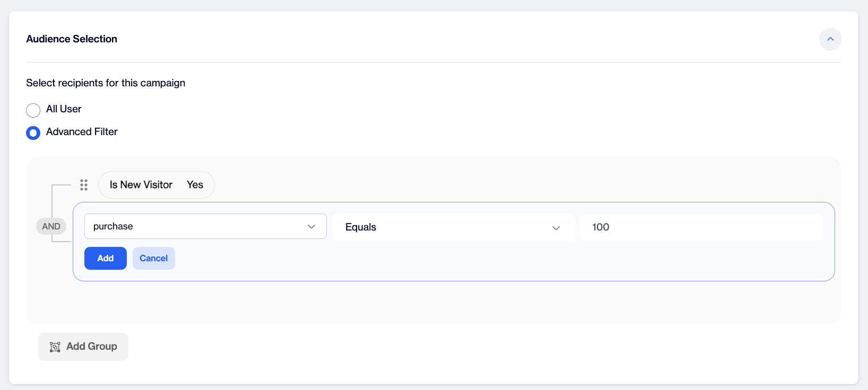Screen dimensions: 868x390
Task: Click the Audience Selection header title
Action: click(72, 39)
